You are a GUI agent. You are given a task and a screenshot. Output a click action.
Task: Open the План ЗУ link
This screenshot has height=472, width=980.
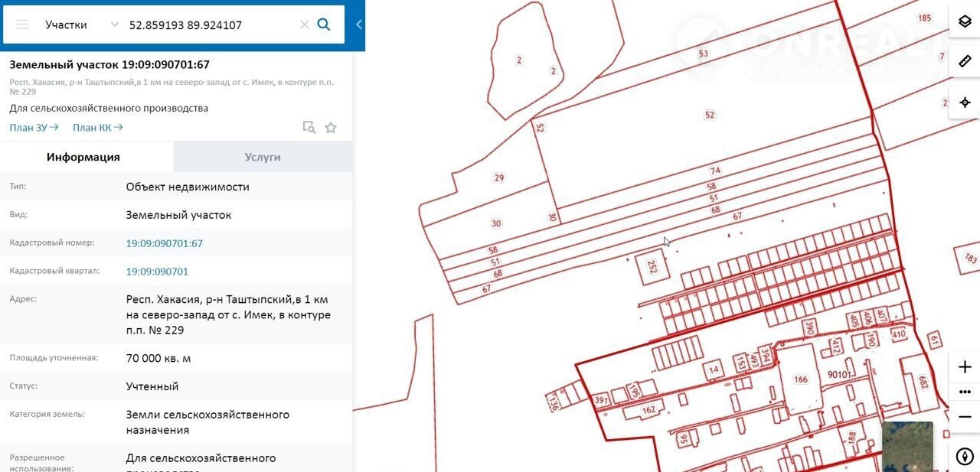pos(34,128)
